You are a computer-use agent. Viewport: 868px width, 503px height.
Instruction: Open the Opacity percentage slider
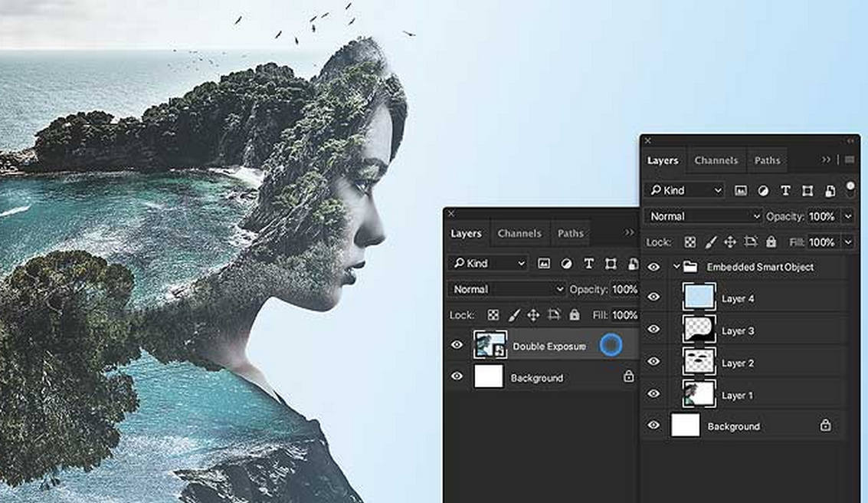click(848, 215)
